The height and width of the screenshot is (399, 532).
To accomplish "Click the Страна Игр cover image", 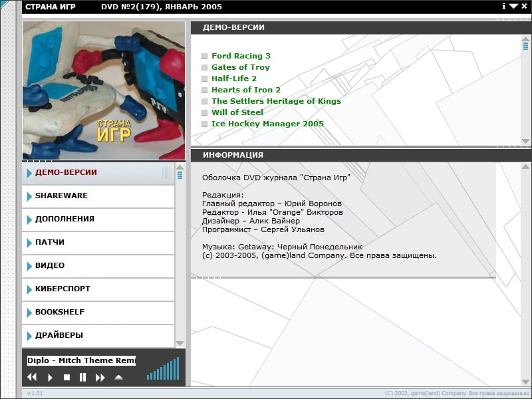I will [104, 90].
